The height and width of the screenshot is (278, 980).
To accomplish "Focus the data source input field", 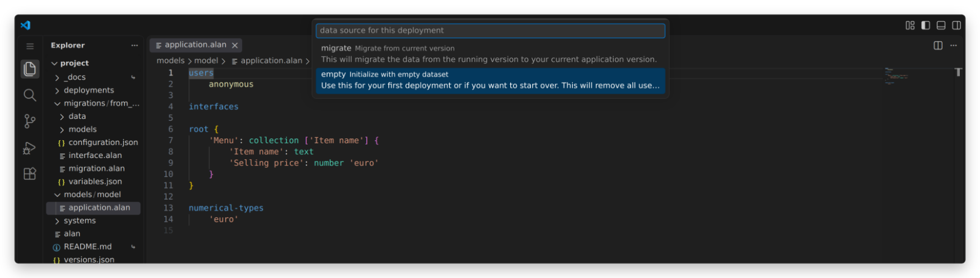I will tap(490, 30).
